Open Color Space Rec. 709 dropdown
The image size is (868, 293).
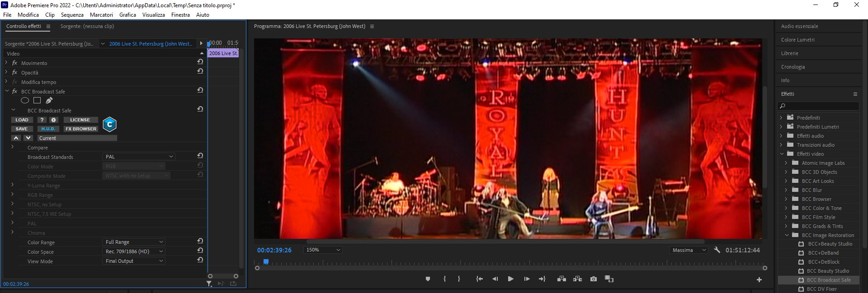(x=134, y=251)
